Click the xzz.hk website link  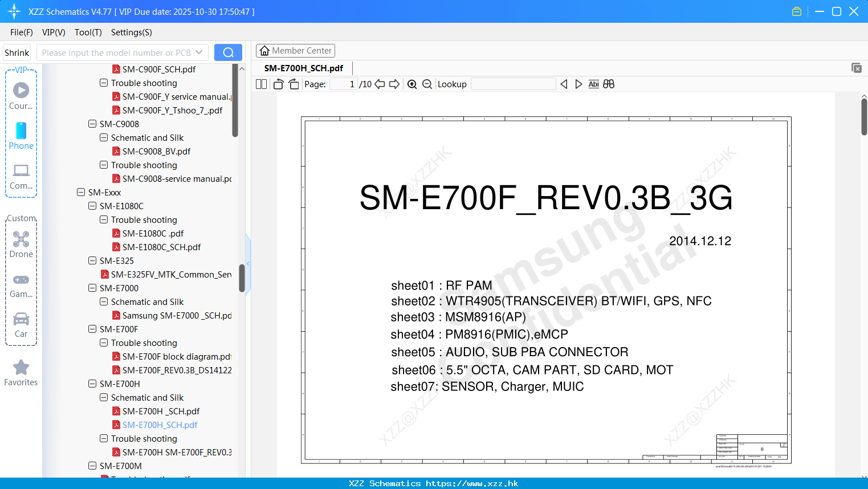click(472, 483)
